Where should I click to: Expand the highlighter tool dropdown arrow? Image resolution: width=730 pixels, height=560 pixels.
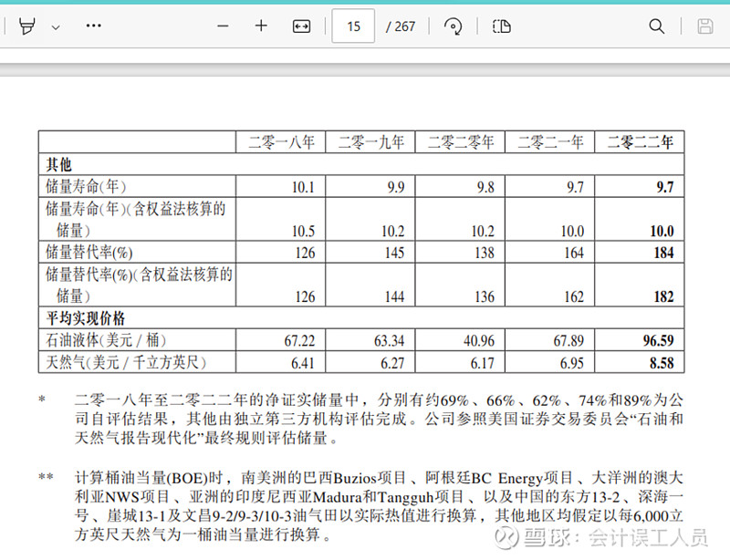click(56, 27)
